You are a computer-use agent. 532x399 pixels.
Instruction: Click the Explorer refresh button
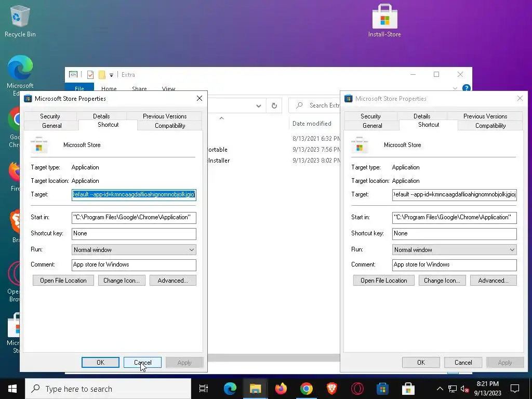point(274,105)
